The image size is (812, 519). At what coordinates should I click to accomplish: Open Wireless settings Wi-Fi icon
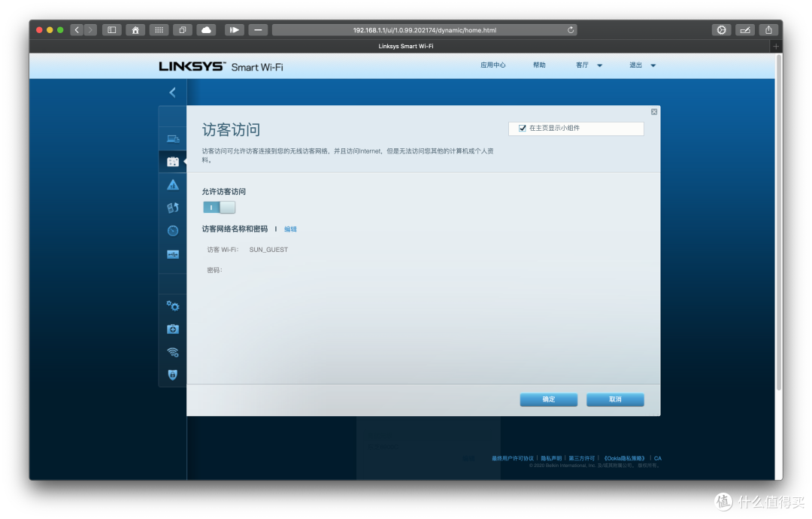click(173, 352)
